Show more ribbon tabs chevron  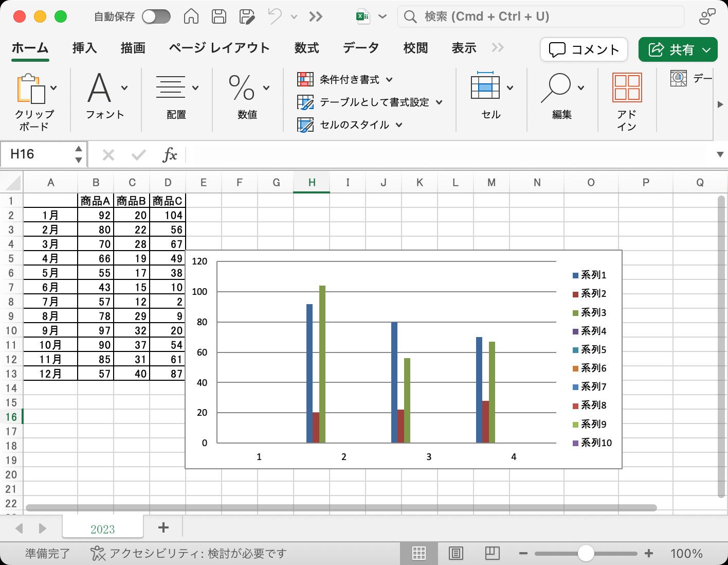tap(498, 48)
